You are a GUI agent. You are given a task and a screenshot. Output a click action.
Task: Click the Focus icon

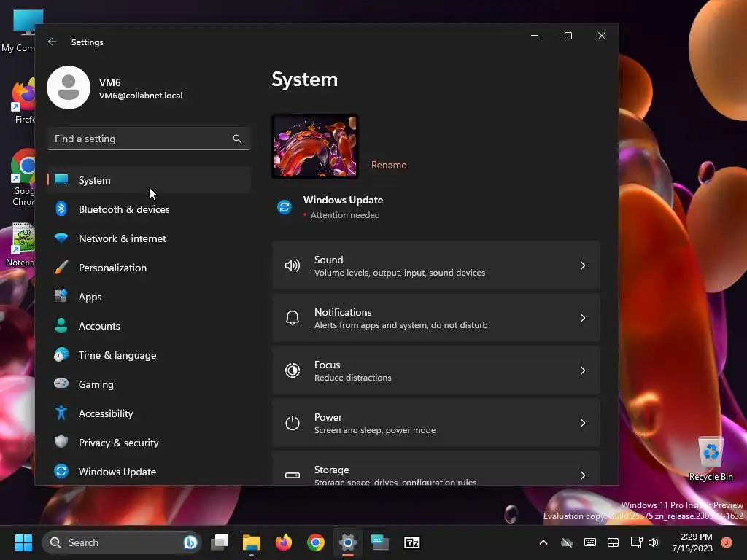(x=293, y=370)
